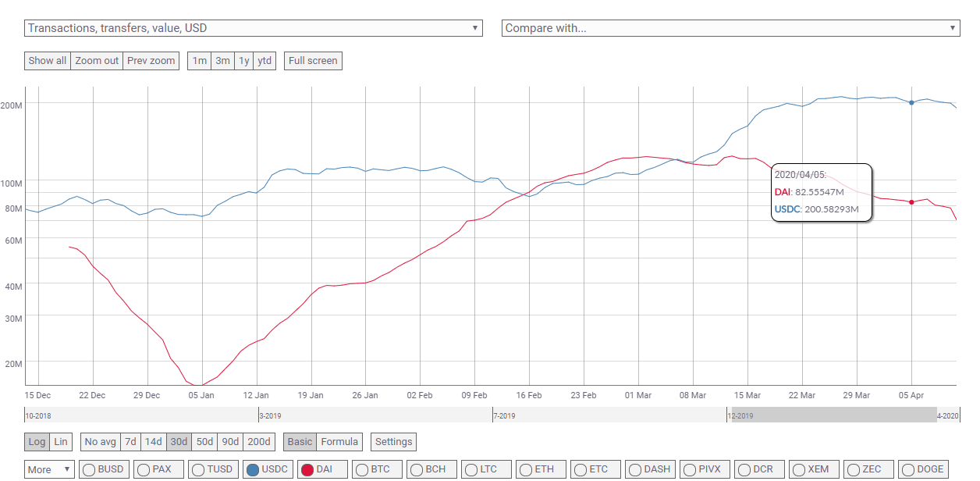Click the 12-2019 range selector segment

831,415
